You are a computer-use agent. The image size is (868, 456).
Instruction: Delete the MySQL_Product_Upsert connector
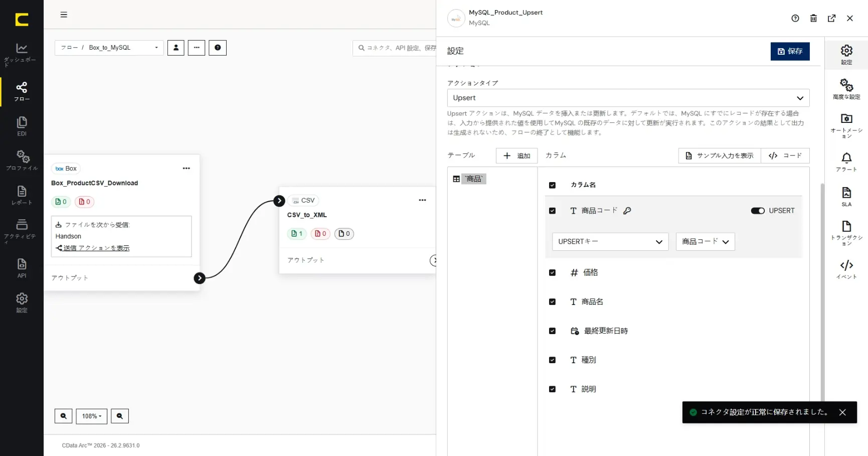tap(813, 19)
